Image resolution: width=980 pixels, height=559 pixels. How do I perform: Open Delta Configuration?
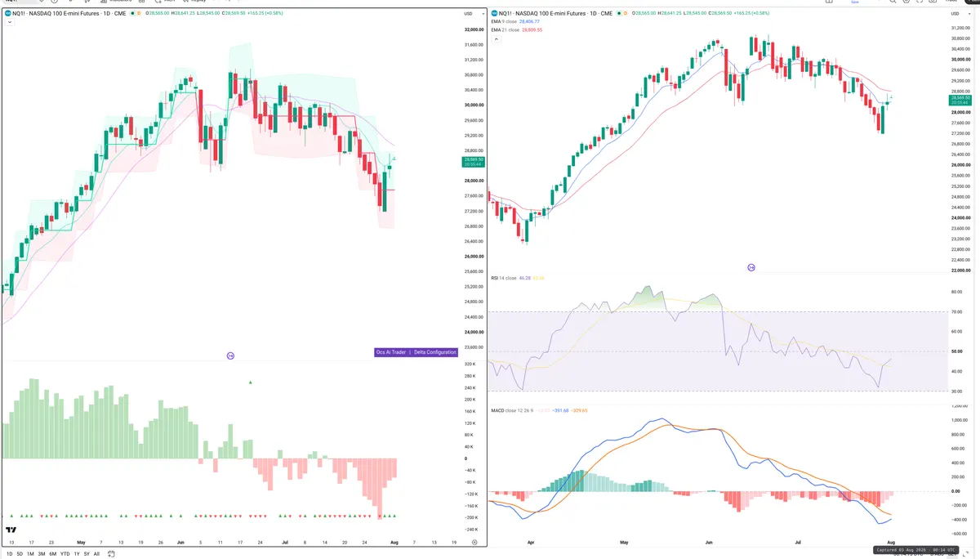pyautogui.click(x=434, y=352)
